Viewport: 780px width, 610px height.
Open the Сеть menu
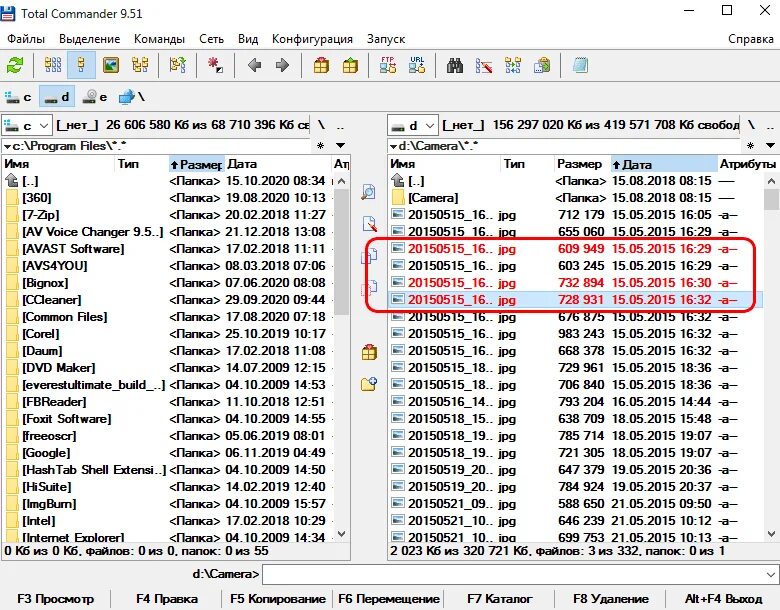pos(211,39)
